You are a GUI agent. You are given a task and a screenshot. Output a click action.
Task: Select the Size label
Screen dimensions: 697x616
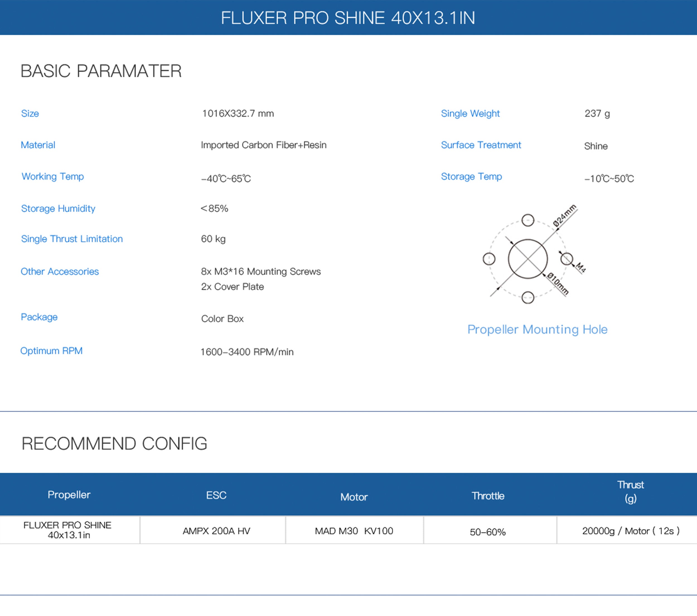click(30, 113)
